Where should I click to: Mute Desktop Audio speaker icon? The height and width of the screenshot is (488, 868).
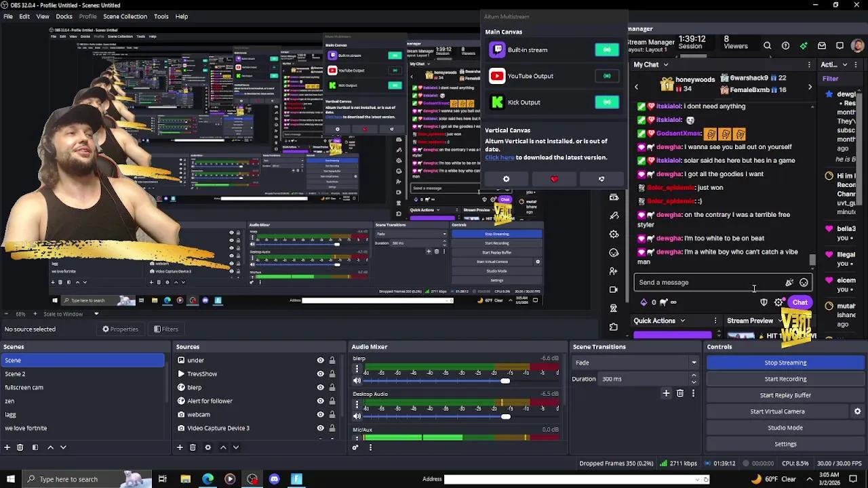coord(357,416)
